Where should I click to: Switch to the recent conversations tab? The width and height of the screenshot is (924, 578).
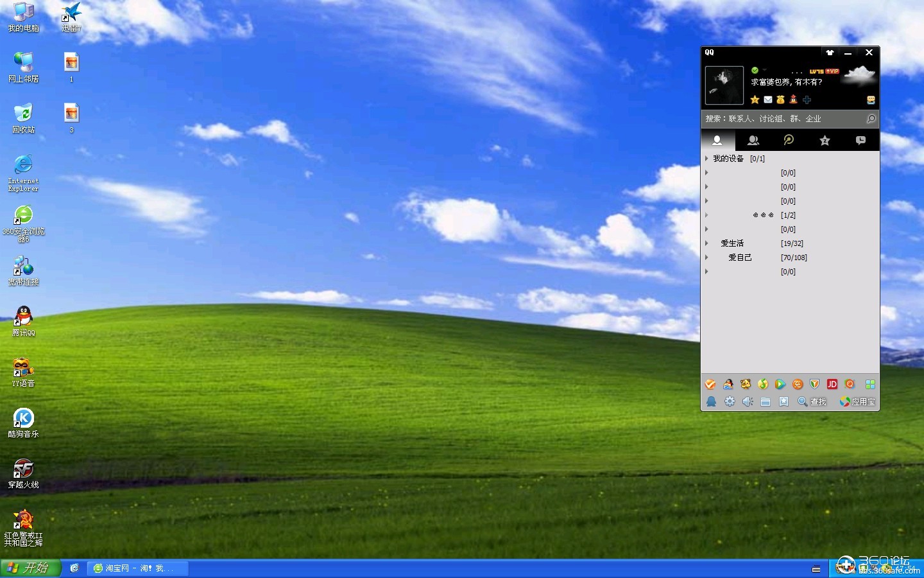pos(860,140)
